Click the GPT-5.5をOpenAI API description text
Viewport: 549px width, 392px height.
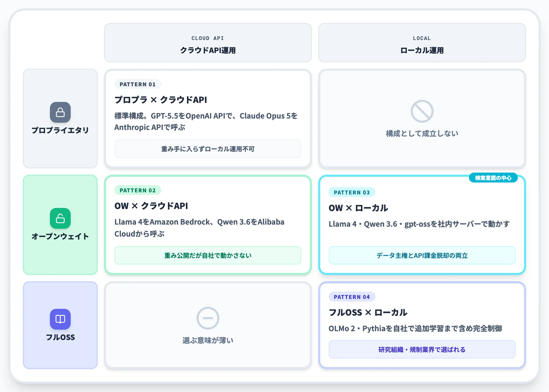tap(206, 121)
